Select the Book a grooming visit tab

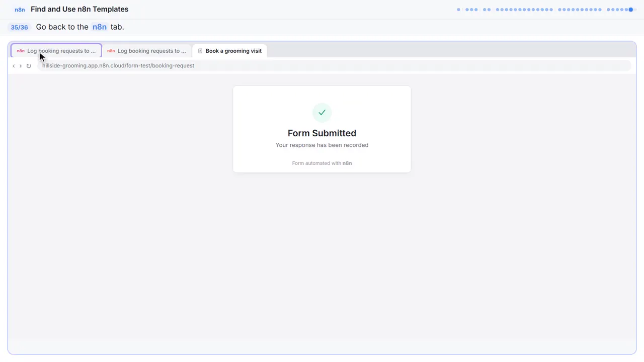pos(230,51)
